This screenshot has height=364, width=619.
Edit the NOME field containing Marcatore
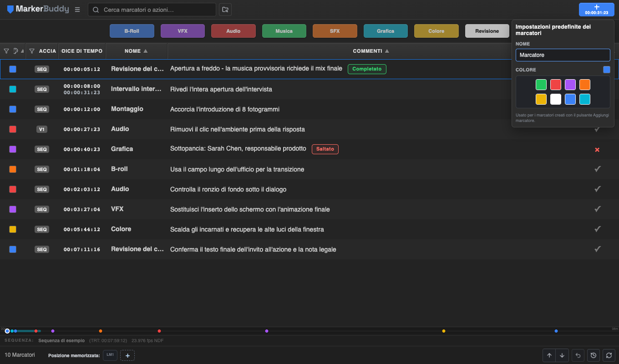click(563, 55)
